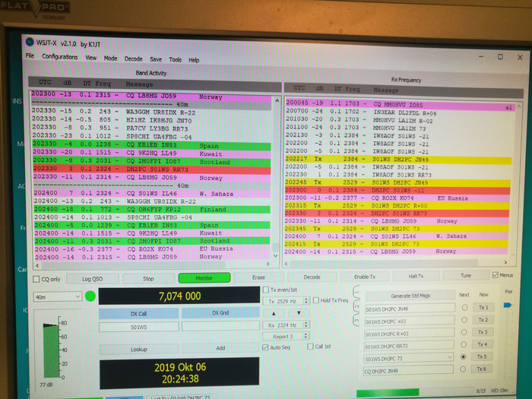Click the Halt Tx button
Screen dimensions: 532x399
pyautogui.click(x=416, y=276)
